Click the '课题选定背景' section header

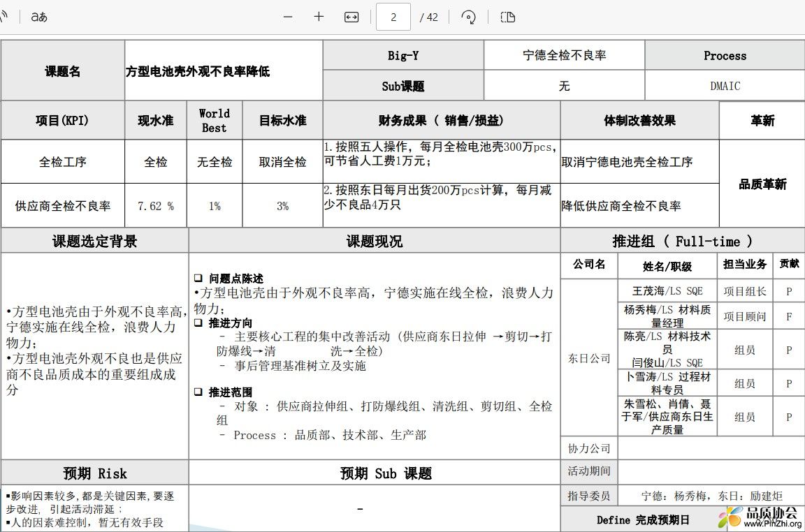click(95, 241)
